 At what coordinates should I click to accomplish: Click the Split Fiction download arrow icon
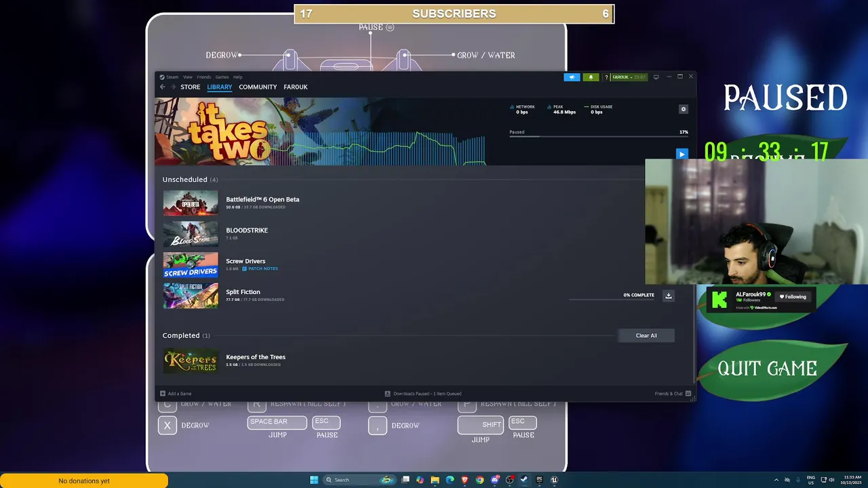tap(668, 296)
